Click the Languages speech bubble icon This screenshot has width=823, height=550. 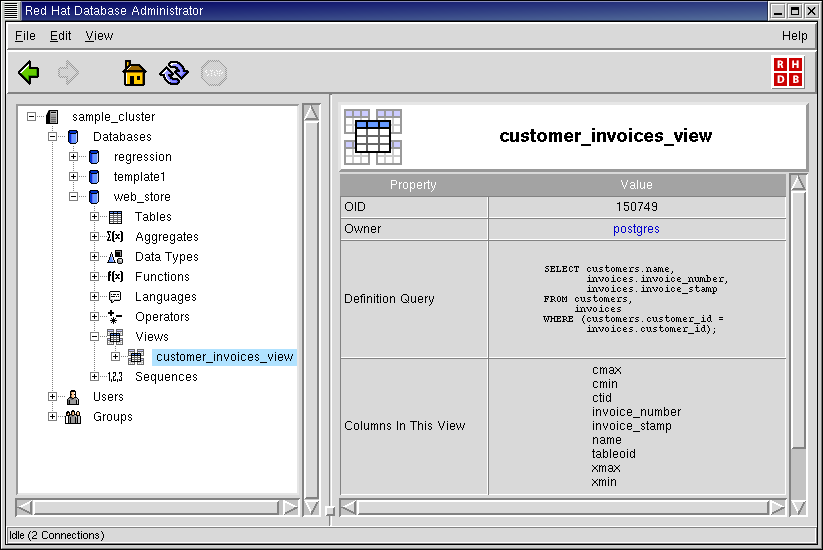[115, 297]
